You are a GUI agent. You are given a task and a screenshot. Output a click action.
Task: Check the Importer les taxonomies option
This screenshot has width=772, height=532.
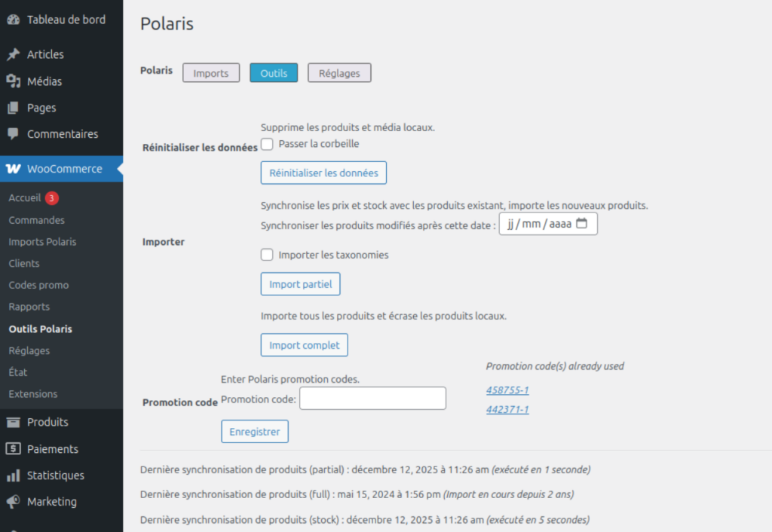[x=267, y=255]
